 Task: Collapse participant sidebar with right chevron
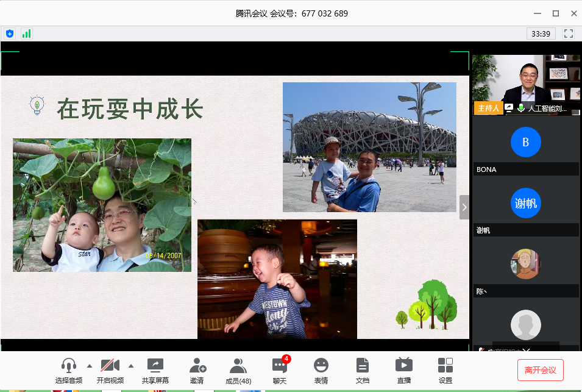point(464,207)
